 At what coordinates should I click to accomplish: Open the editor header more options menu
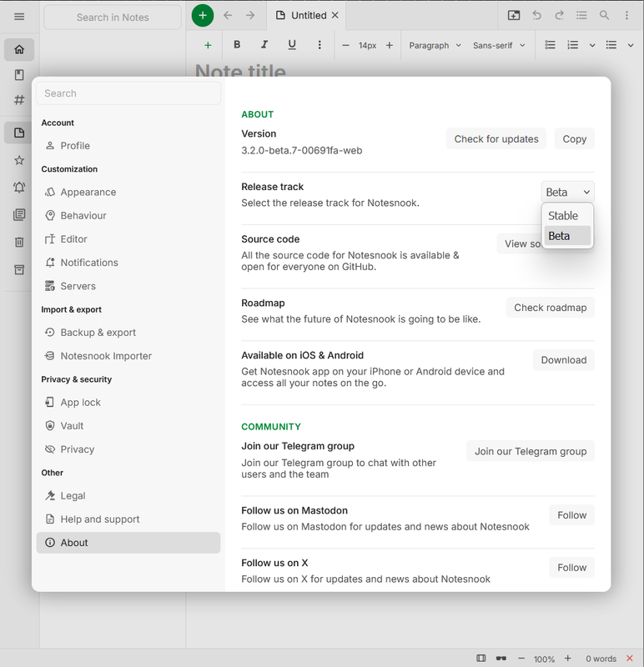[626, 15]
